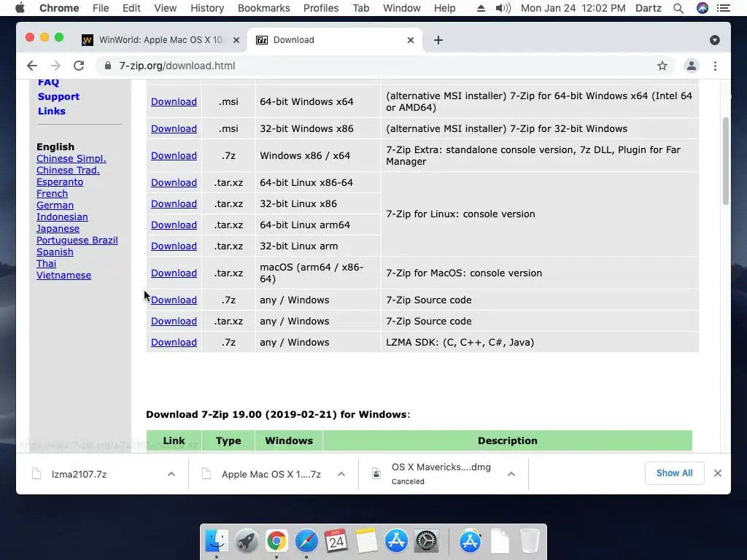Download 64-bit Linux x86-64 tar.xz
The image size is (747, 560).
pos(174,182)
